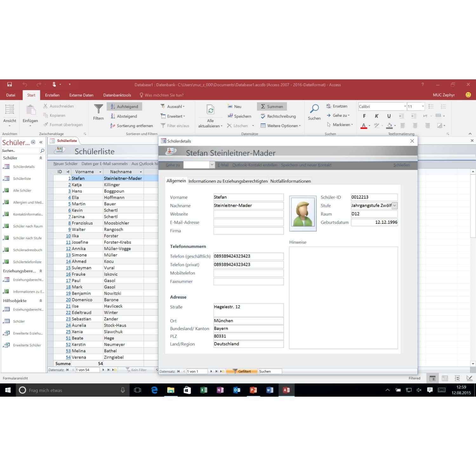Open the Erstellen ribbon tab
This screenshot has height=476, width=476.
pos(52,95)
